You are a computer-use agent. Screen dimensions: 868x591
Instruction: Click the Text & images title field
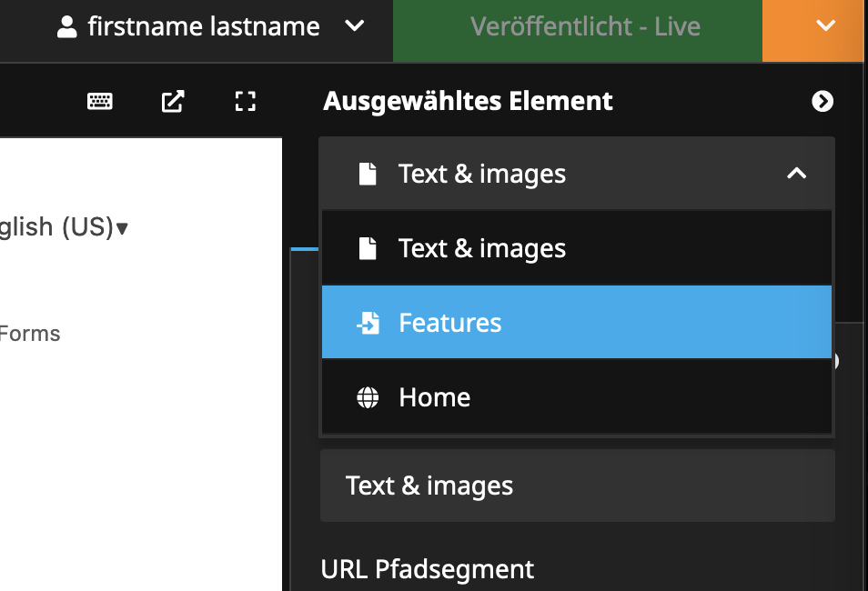(x=578, y=486)
